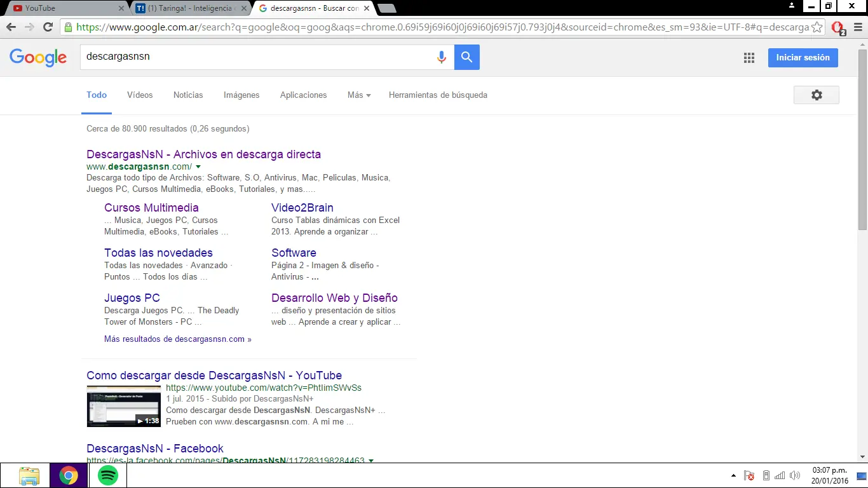Click the Iniciar sesión button
Image resolution: width=868 pixels, height=488 pixels.
coord(803,57)
